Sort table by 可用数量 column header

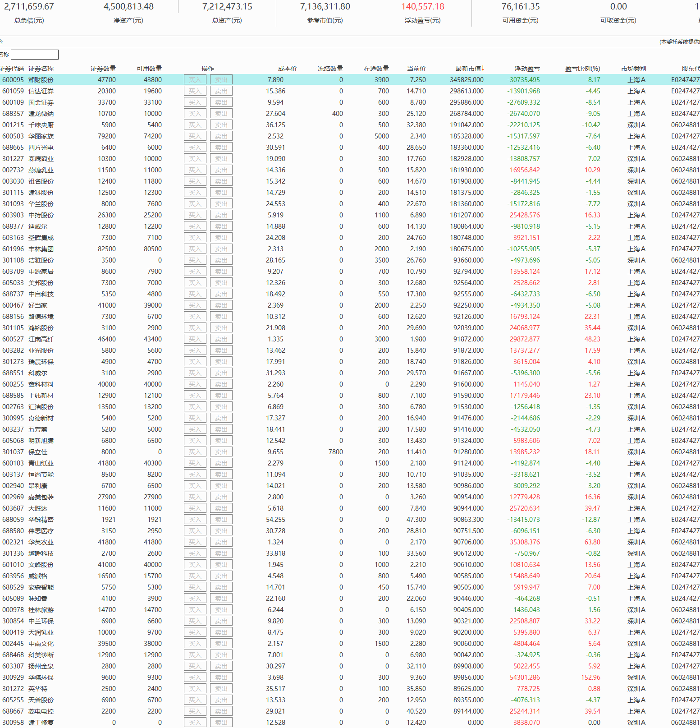[149, 69]
